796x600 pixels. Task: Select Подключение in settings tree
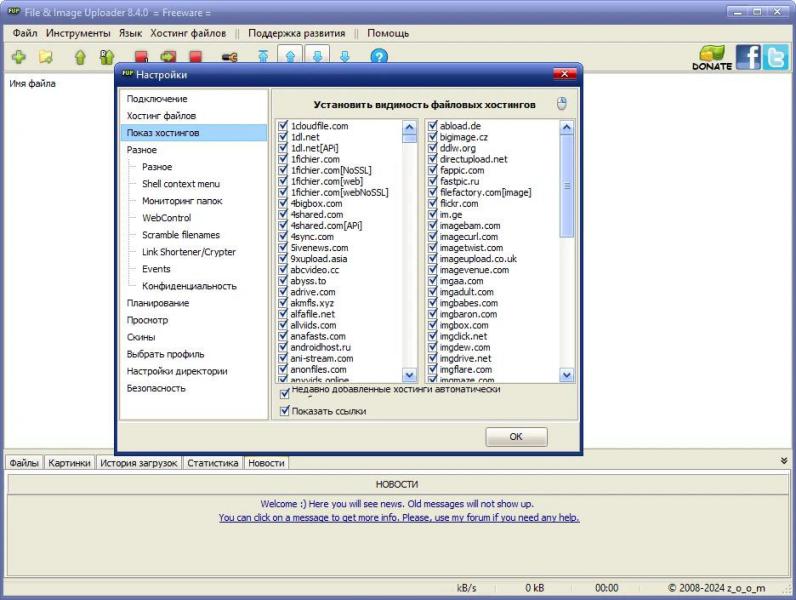(157, 98)
